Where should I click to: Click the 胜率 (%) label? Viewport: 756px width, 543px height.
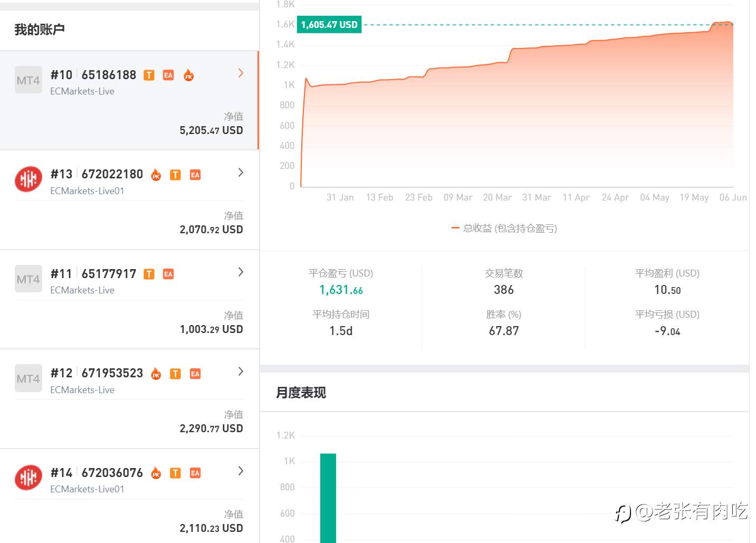click(504, 315)
